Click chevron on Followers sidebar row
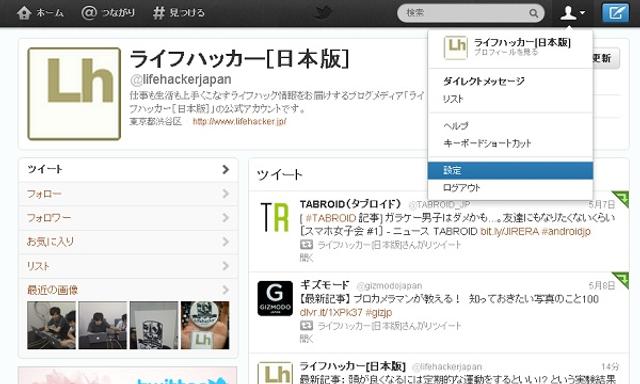The width and height of the screenshot is (640, 384). pos(225,218)
